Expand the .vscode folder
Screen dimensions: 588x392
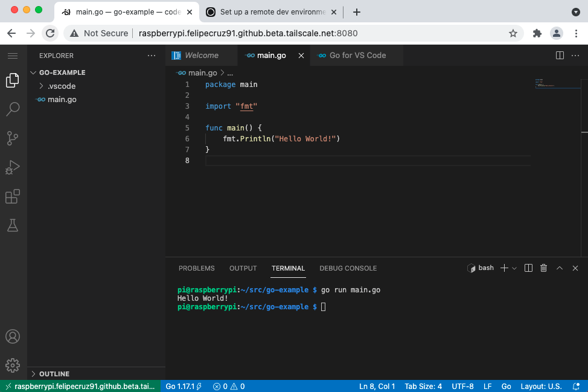point(96,86)
